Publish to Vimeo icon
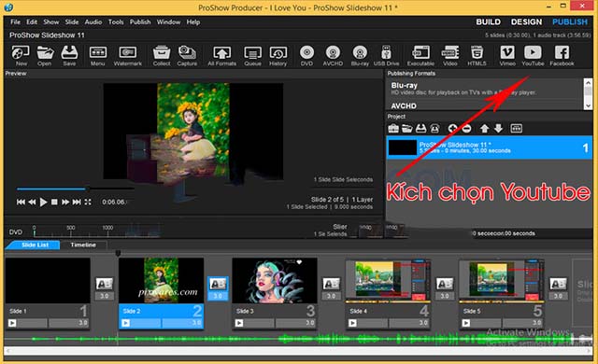Viewport: 598px width, 364px height. tap(507, 56)
